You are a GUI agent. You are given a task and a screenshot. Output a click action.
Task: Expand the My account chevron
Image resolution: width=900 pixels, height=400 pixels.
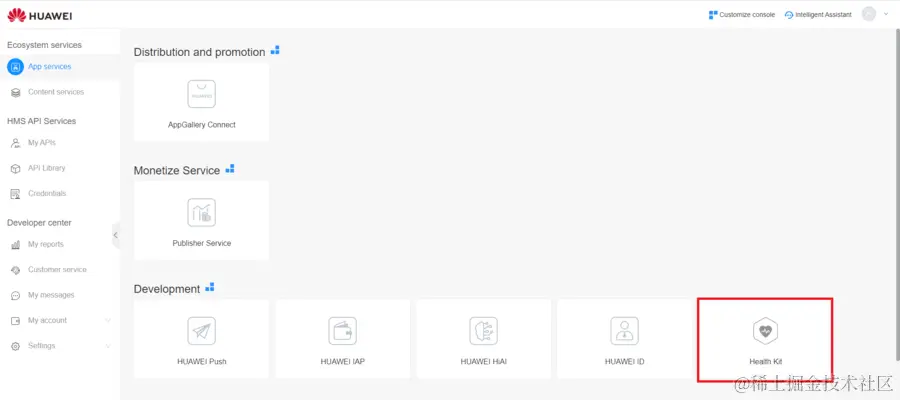(x=108, y=320)
